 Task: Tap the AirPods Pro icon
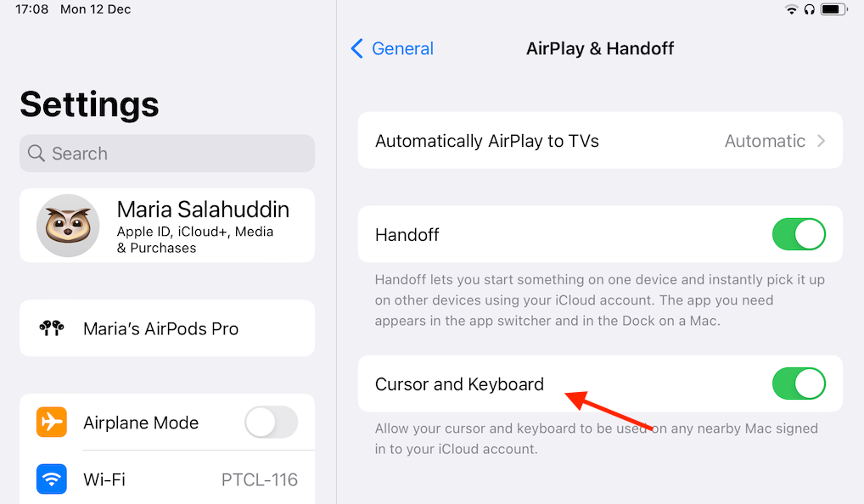[52, 328]
